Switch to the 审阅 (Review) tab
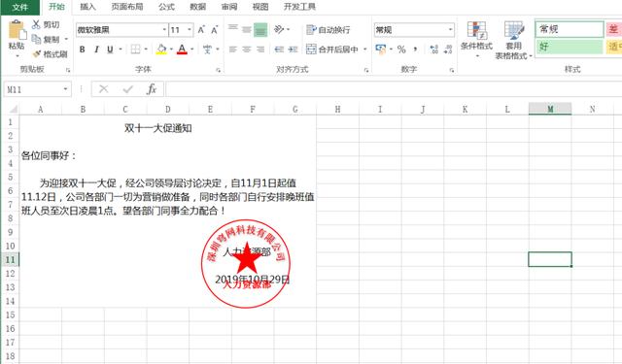 (229, 7)
